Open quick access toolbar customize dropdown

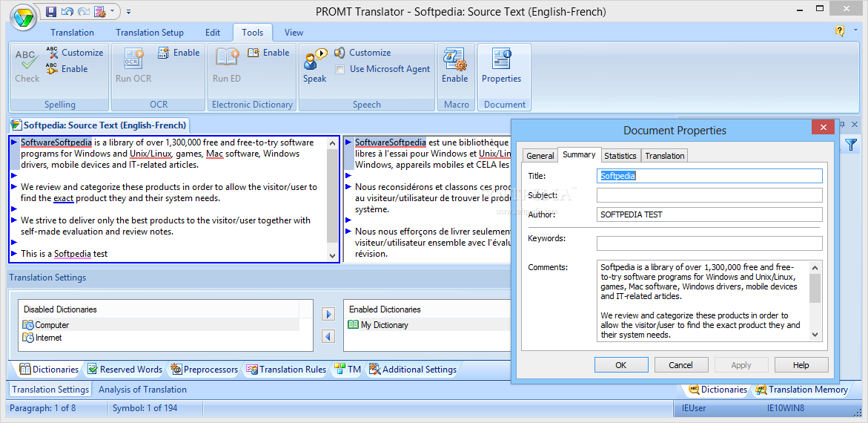(x=128, y=11)
